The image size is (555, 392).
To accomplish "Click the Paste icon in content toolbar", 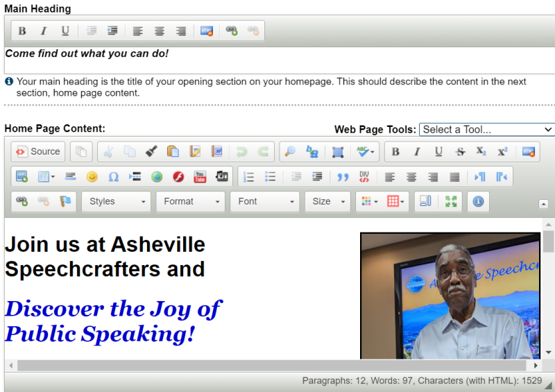I will coord(173,151).
